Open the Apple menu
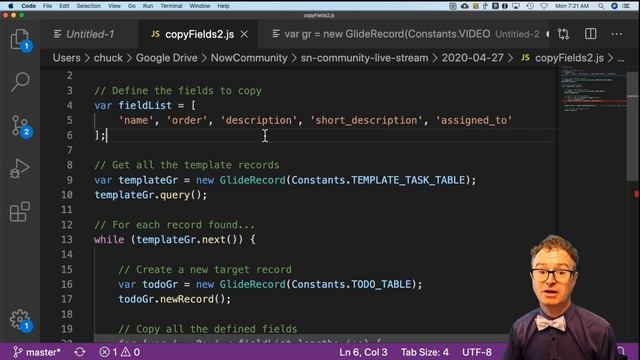This screenshot has height=360, width=640. pos(11,6)
